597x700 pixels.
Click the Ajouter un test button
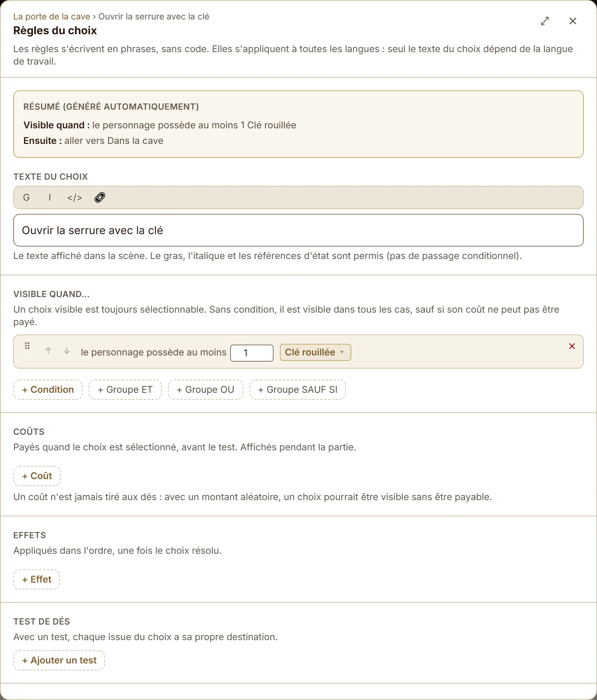click(x=59, y=660)
